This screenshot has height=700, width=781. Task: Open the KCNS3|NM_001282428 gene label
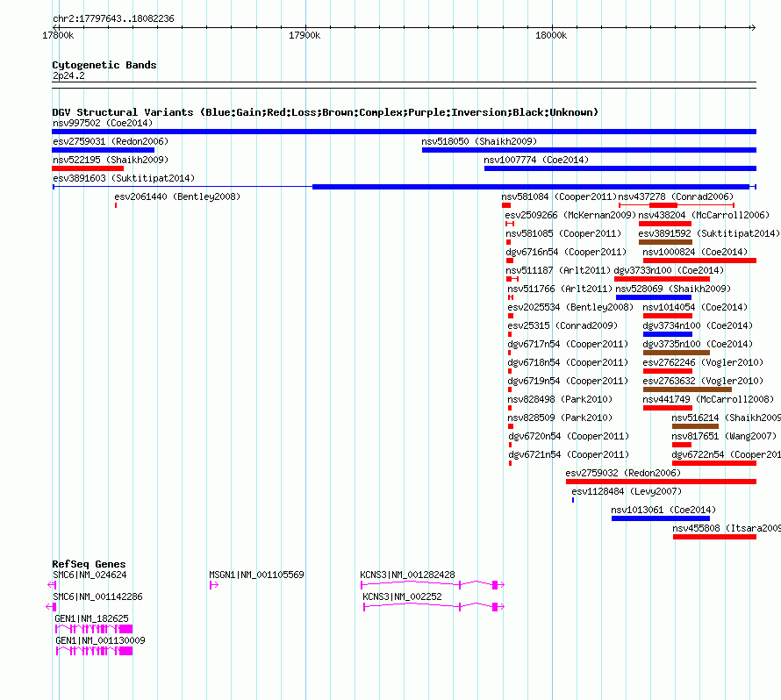coord(407,575)
